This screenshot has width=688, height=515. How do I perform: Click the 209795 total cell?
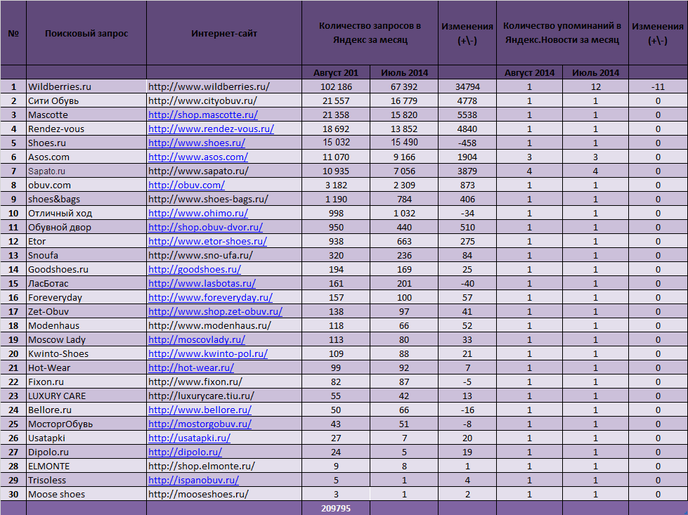click(x=336, y=508)
